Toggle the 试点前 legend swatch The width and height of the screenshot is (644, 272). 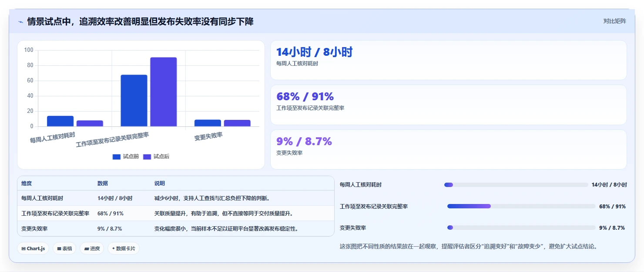[x=116, y=156]
